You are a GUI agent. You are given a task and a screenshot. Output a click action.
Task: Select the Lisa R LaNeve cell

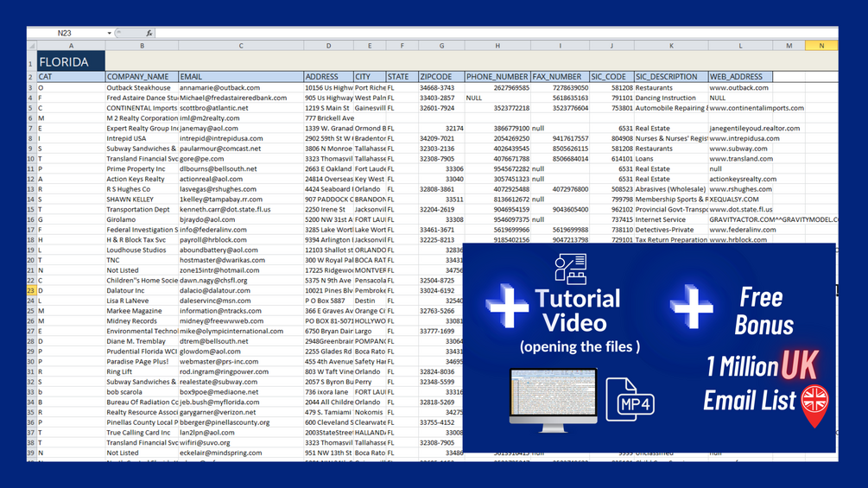142,301
